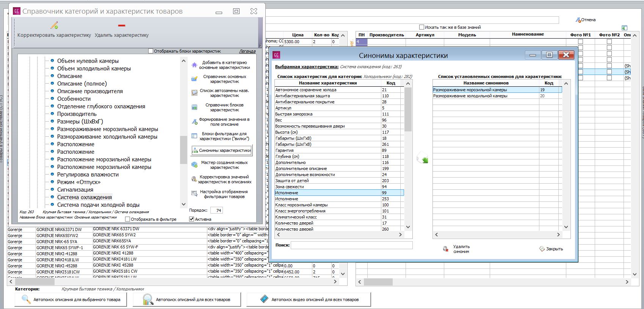Select the 'Режим «Отпуск»' tree item
This screenshot has width=644, height=309.
pos(79,182)
